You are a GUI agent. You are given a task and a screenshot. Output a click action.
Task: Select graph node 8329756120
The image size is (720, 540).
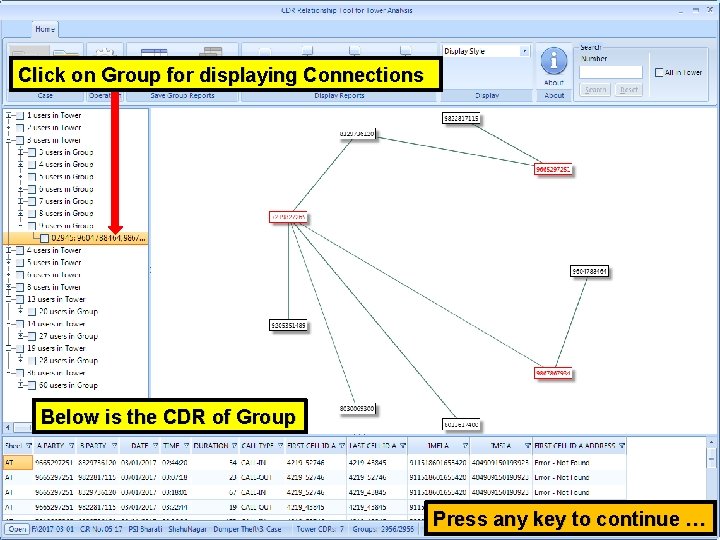click(357, 134)
